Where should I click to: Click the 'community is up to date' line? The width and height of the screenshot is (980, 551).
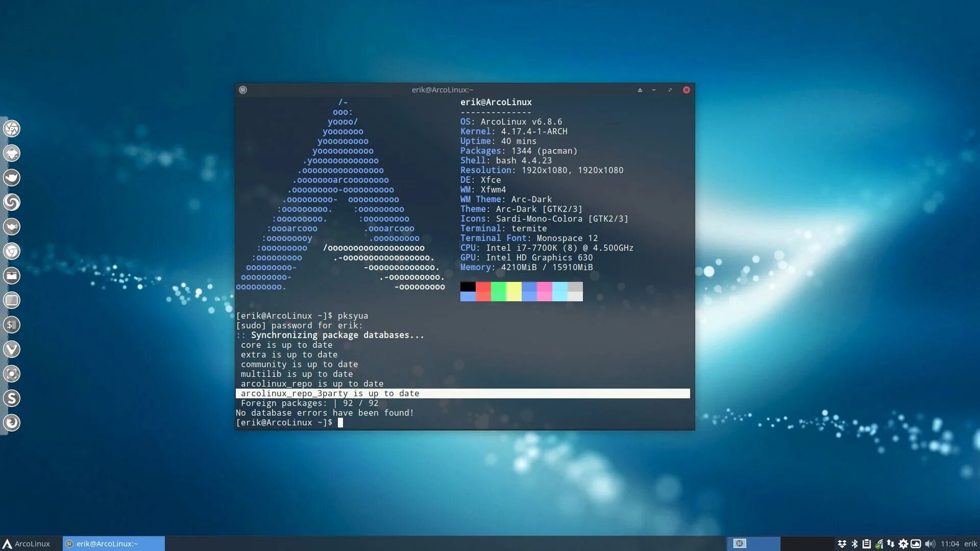tap(299, 365)
